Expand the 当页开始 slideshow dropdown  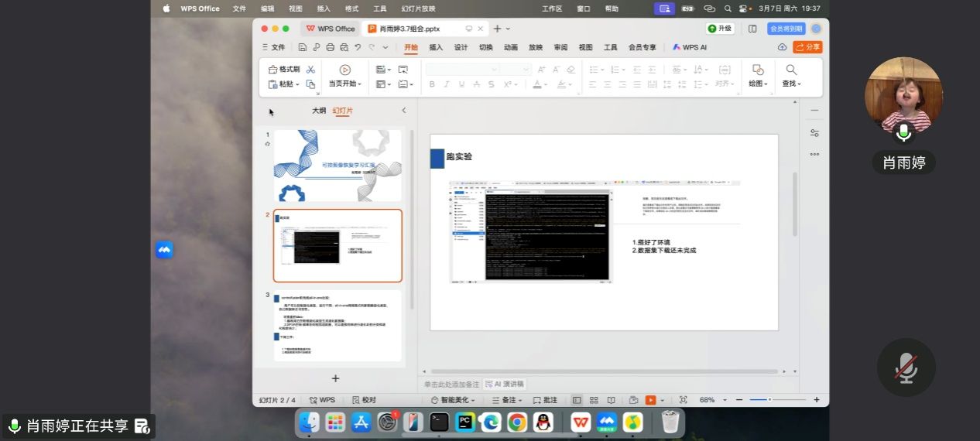345,84
